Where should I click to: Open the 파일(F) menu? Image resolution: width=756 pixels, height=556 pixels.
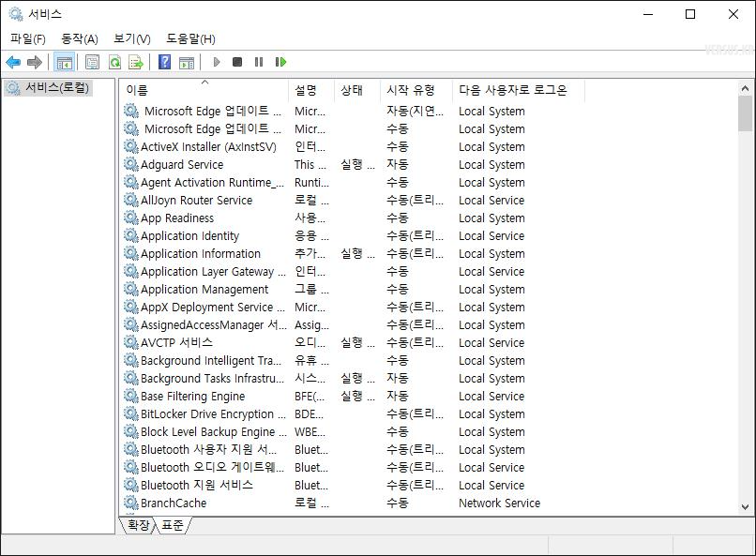(x=28, y=39)
